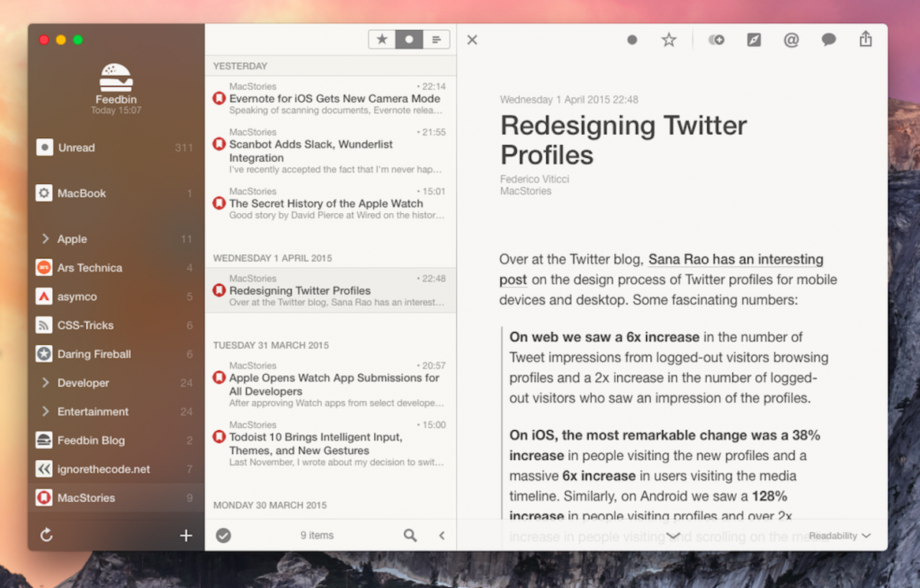Open the article in the browser
920x588 pixels.
point(753,39)
